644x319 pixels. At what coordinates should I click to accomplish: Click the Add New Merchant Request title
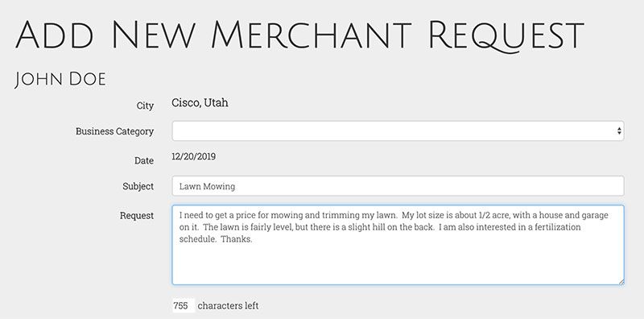pos(299,34)
